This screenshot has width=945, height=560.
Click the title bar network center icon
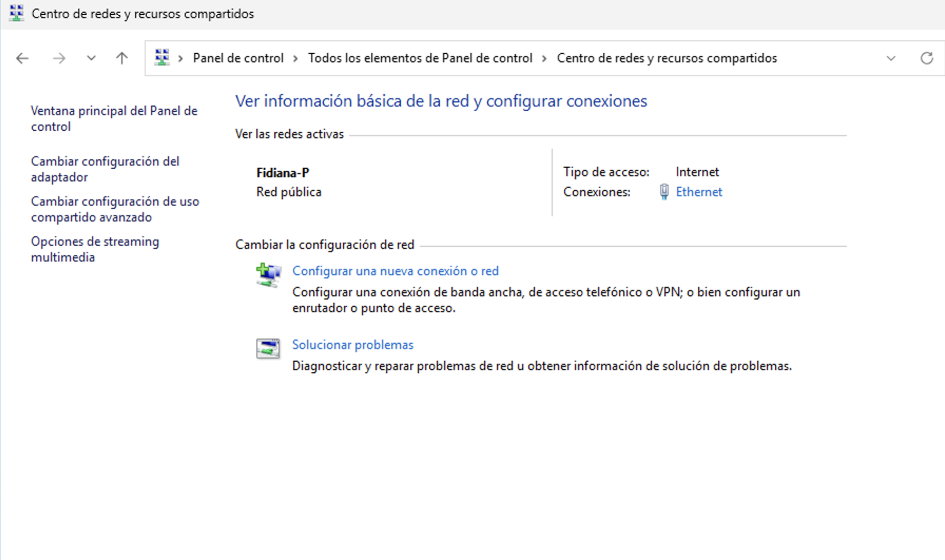pos(16,13)
